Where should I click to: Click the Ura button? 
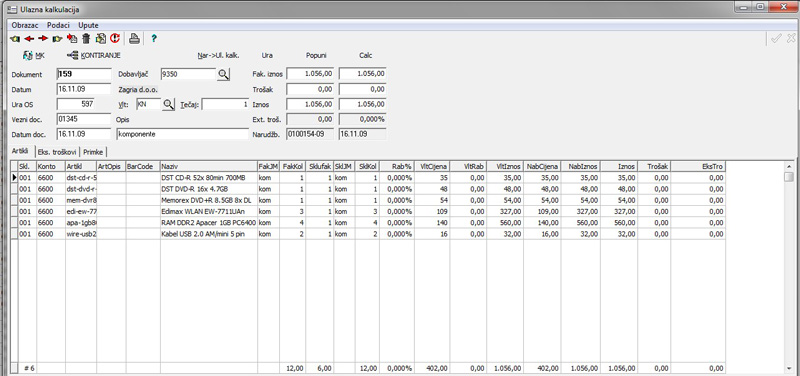267,56
